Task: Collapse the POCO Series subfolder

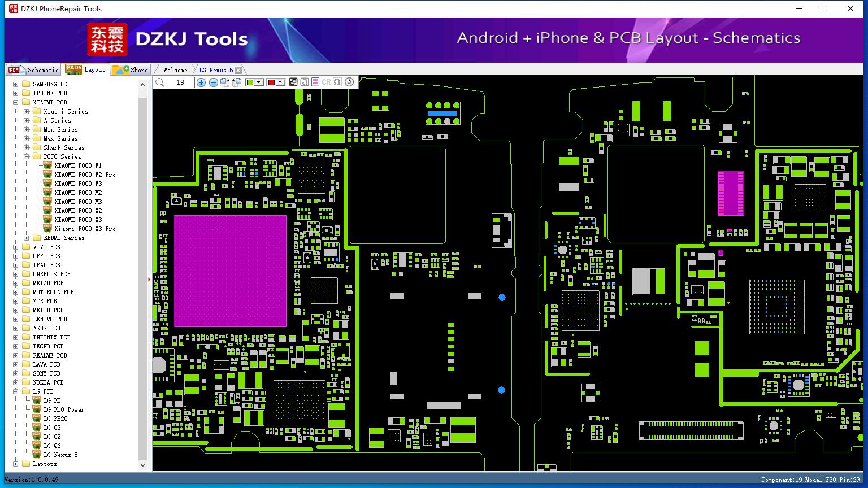Action: coord(27,156)
